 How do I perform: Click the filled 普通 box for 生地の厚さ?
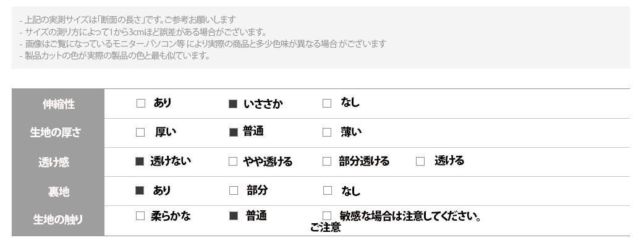click(233, 132)
